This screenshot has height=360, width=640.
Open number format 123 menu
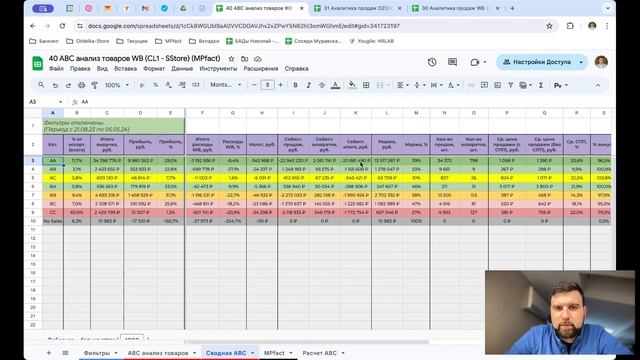click(196, 85)
